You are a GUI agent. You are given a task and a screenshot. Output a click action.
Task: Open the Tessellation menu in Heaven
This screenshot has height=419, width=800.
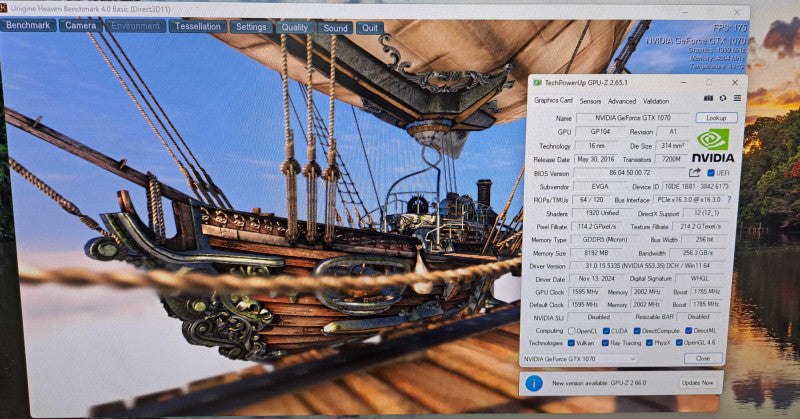[197, 27]
